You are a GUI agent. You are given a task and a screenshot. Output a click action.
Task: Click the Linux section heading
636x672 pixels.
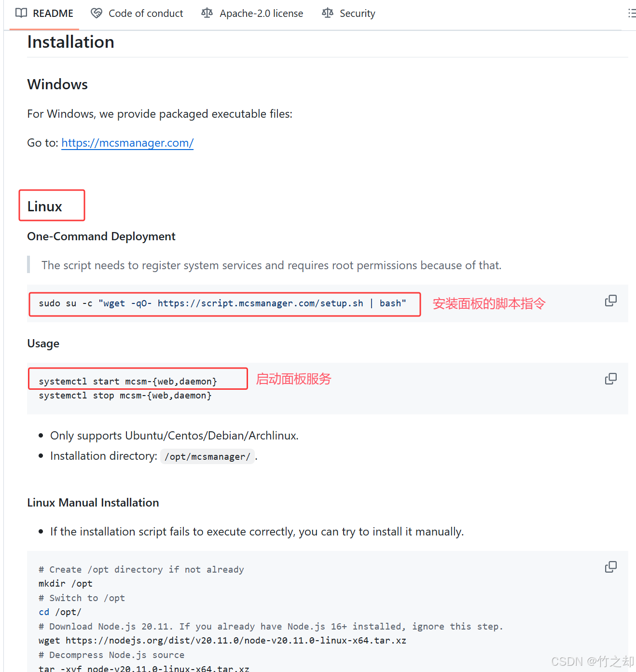(x=45, y=206)
